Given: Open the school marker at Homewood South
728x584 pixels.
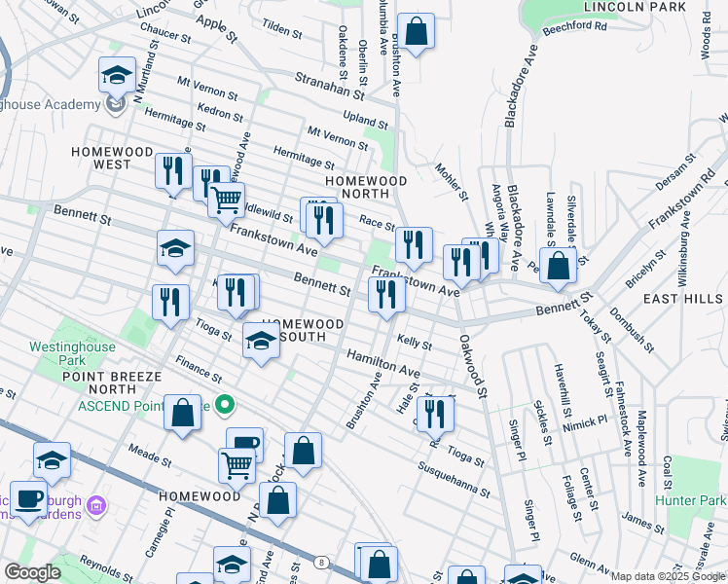Looking at the screenshot, I should click(x=260, y=342).
